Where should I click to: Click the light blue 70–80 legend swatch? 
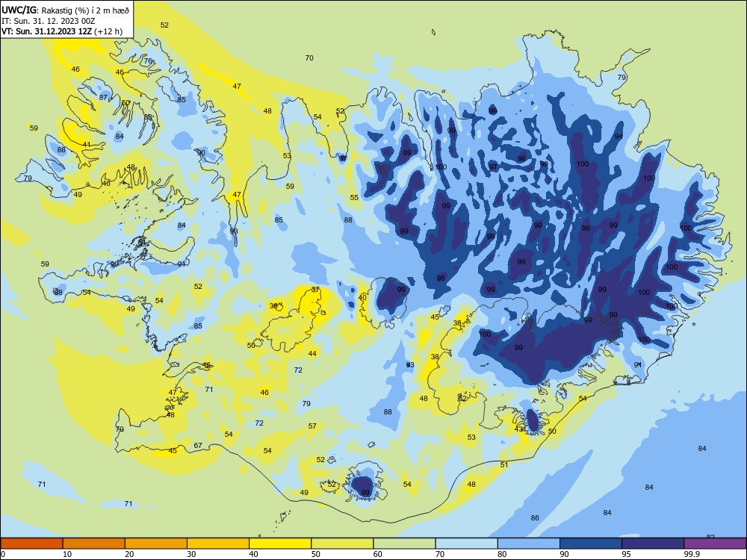[x=466, y=544]
